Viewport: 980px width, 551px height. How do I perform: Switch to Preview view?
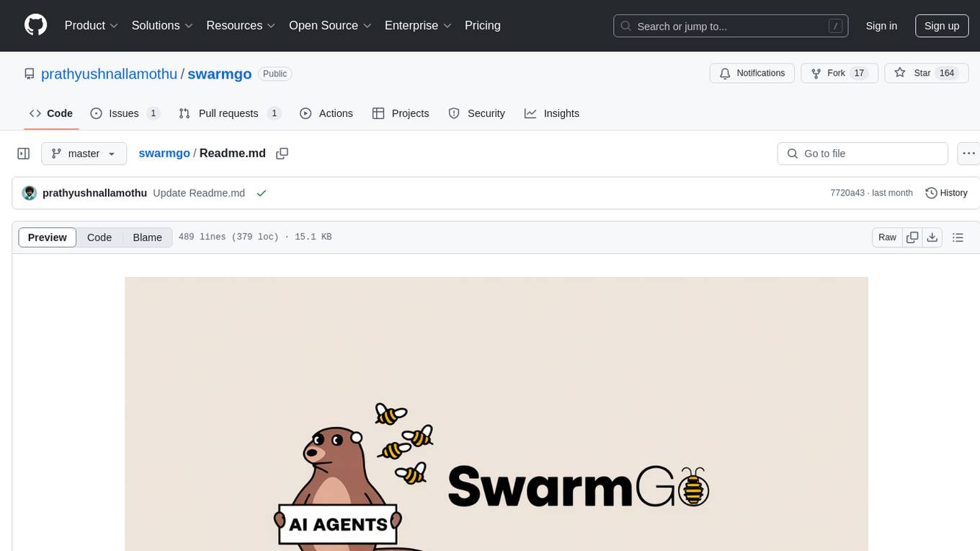pyautogui.click(x=48, y=237)
